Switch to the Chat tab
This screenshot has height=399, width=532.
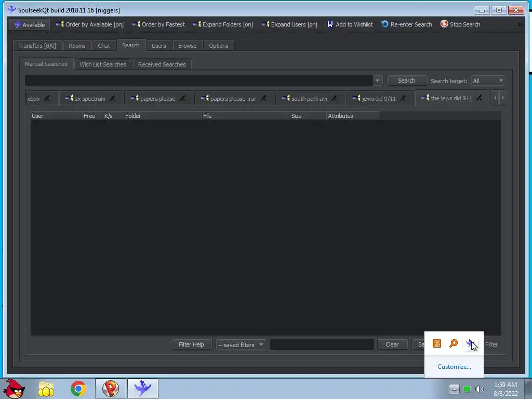point(104,46)
